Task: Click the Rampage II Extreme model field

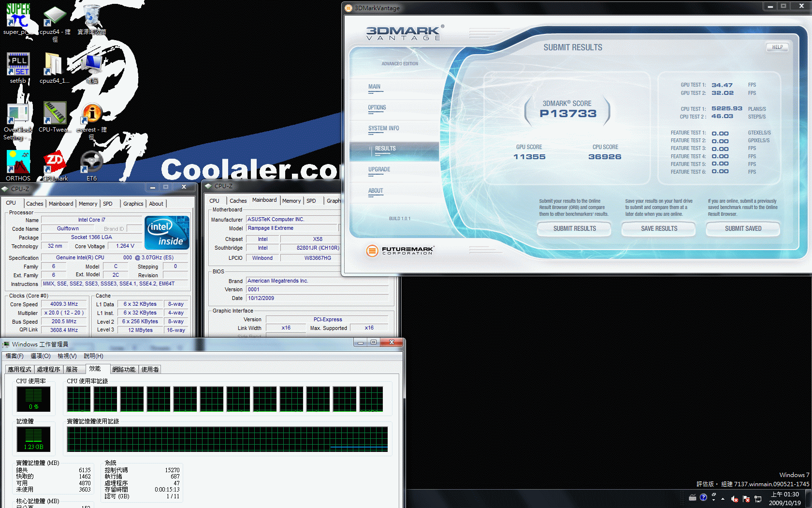Action: tap(292, 228)
